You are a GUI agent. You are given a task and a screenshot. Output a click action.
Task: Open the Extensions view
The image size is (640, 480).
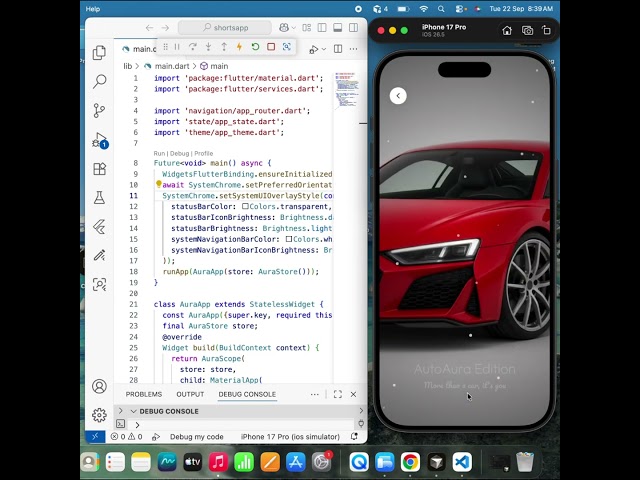pyautogui.click(x=99, y=169)
